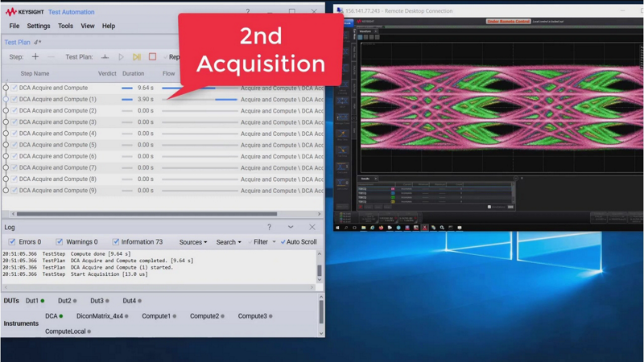Run the test plan with the play icon

coord(121,56)
